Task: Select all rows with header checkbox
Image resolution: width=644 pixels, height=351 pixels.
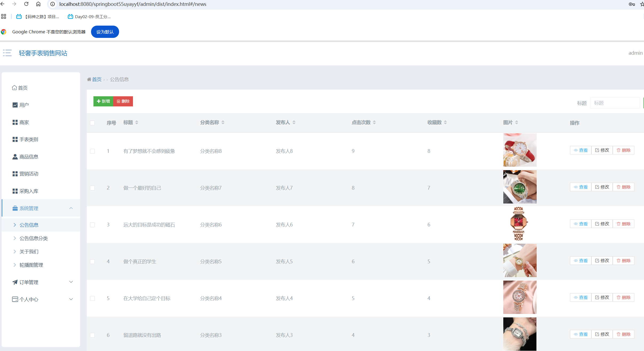Action: coord(92,123)
